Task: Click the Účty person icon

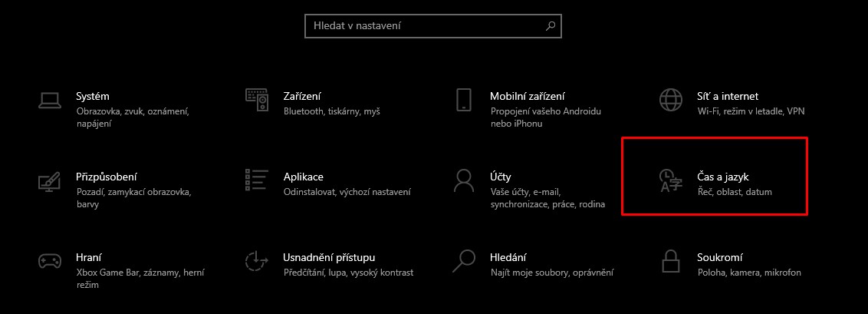Action: [x=463, y=180]
